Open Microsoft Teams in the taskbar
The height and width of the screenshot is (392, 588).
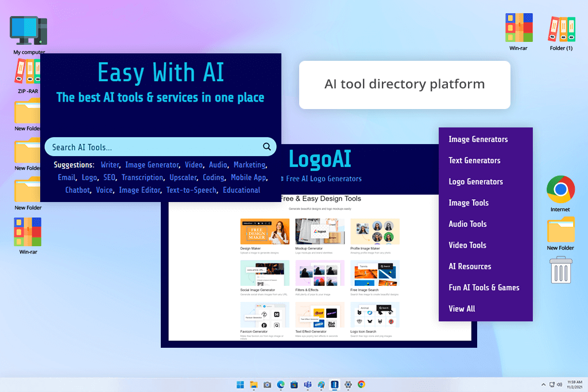tap(308, 385)
